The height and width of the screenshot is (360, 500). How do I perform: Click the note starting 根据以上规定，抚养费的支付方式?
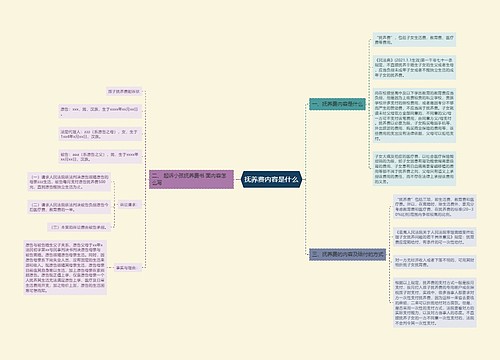(x=435, y=303)
